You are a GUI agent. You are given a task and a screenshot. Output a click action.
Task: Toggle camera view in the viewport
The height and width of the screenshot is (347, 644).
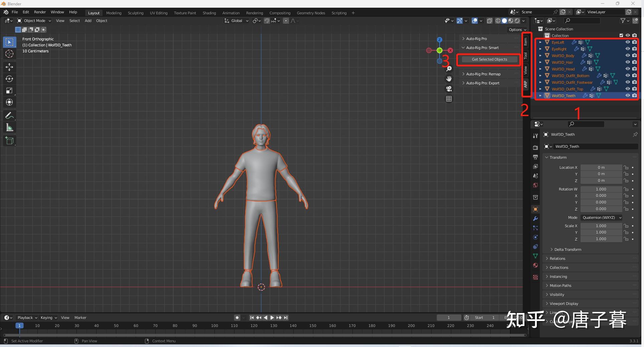pos(449,89)
